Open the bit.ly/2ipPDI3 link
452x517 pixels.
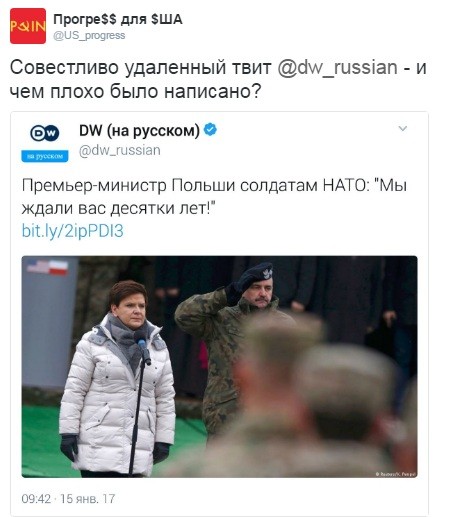point(72,231)
